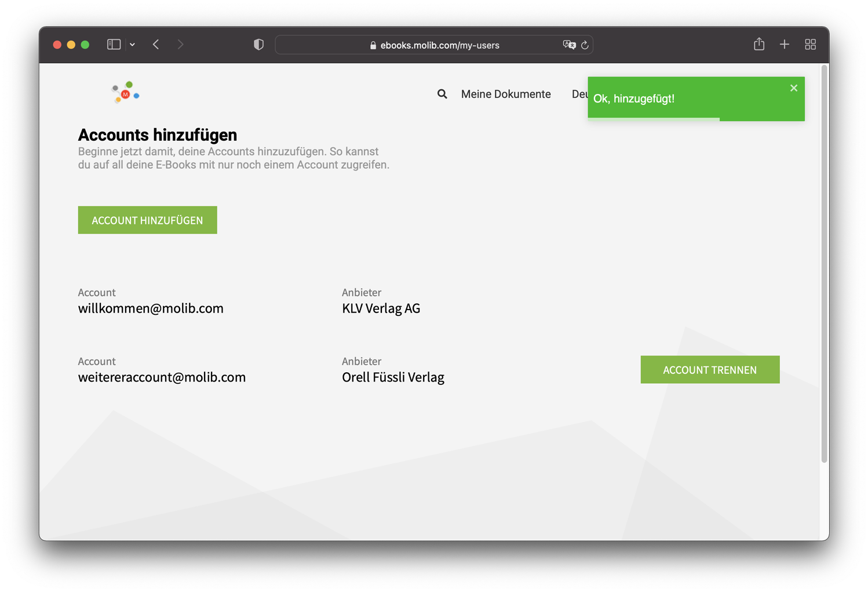The height and width of the screenshot is (592, 868).
Task: Click the notification progress bar
Action: (x=654, y=119)
